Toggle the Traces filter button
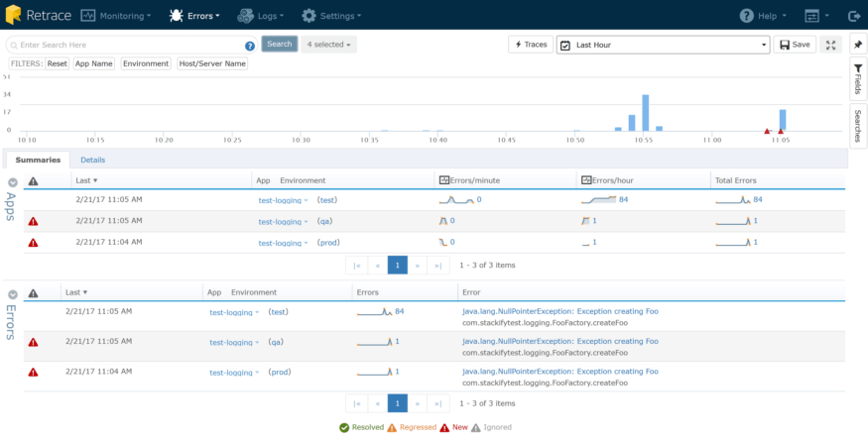868x442 pixels. [530, 45]
